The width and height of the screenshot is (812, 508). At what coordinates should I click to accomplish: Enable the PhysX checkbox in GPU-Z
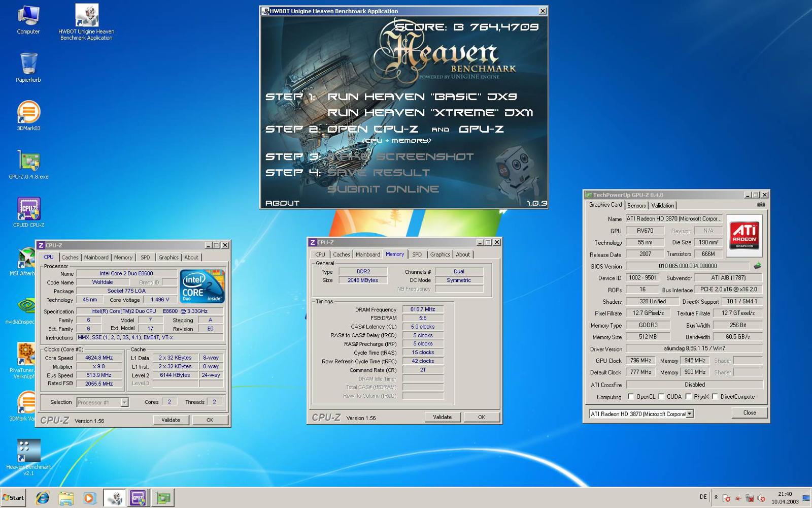689,397
